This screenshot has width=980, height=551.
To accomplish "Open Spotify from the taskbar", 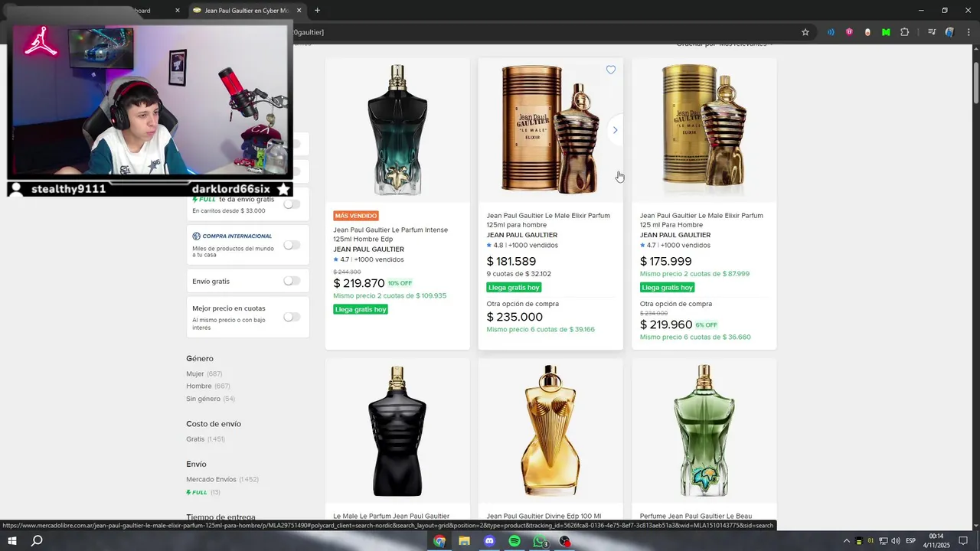I will [514, 541].
